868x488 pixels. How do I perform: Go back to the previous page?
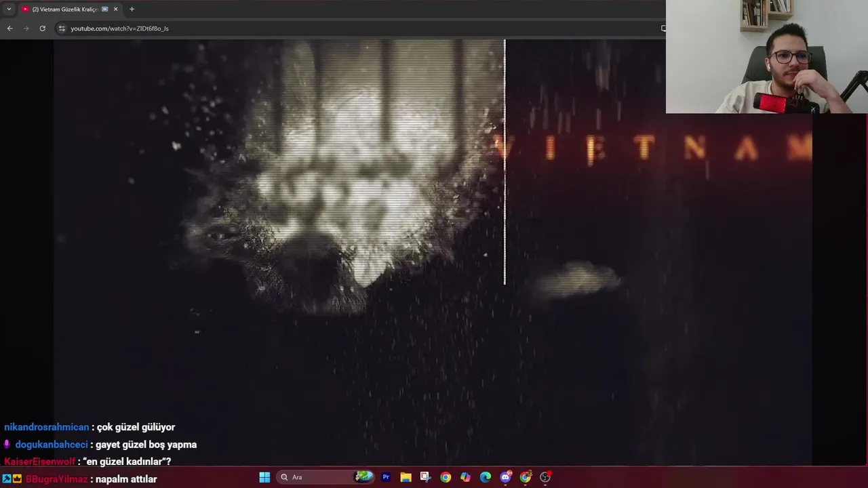click(x=9, y=28)
